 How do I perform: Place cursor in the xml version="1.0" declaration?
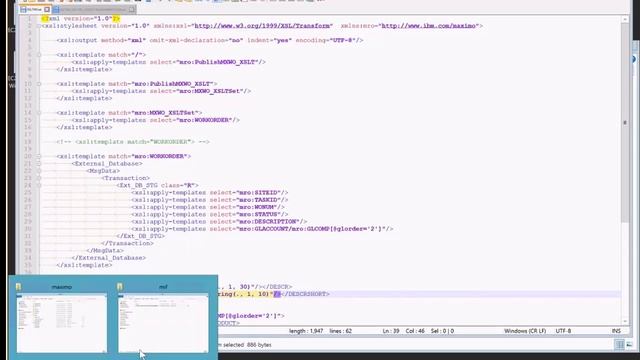point(80,18)
